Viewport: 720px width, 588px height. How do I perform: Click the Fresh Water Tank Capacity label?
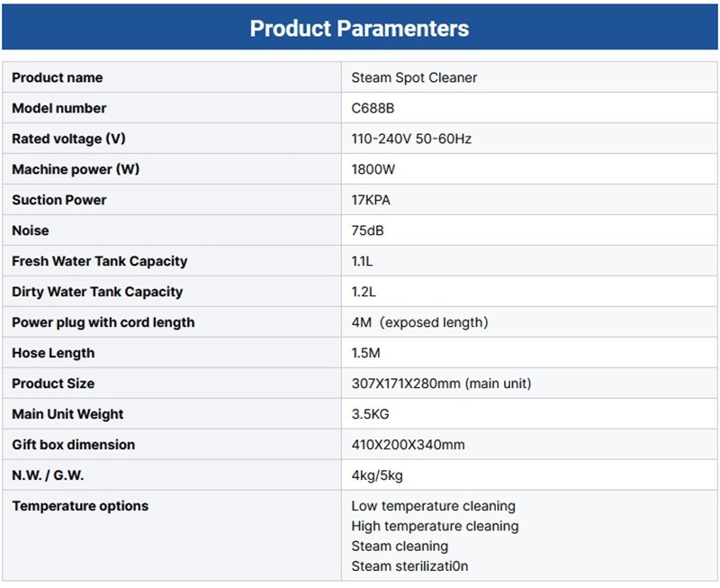[100, 261]
